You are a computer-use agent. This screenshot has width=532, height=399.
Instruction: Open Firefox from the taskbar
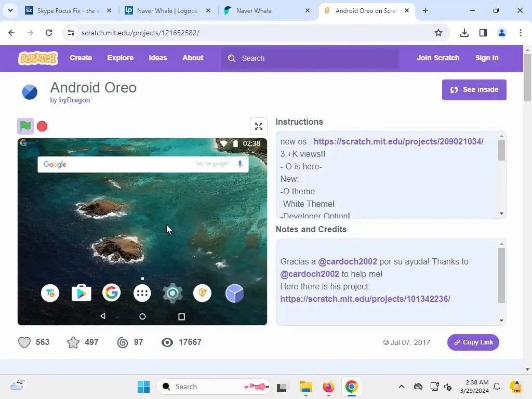[328, 387]
